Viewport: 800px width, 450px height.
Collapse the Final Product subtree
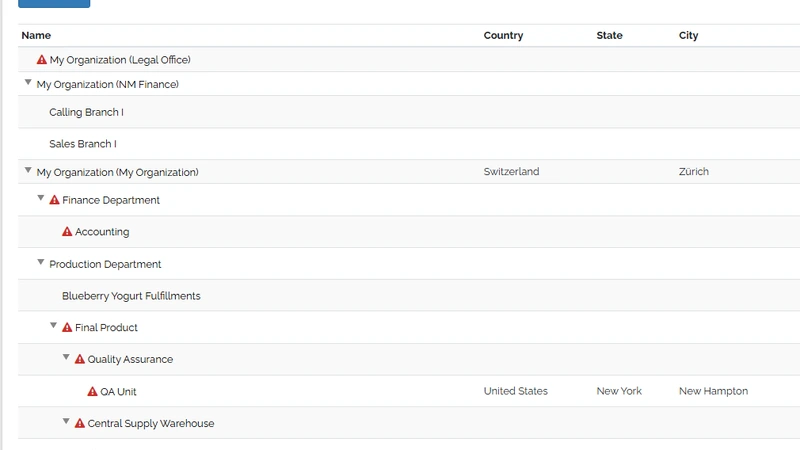tap(54, 325)
